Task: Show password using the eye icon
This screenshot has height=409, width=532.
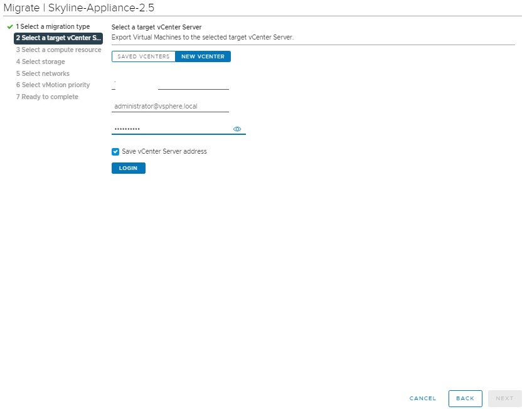Action: pyautogui.click(x=237, y=129)
